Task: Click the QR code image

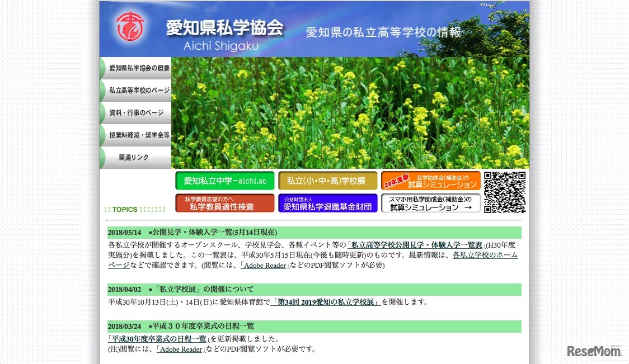Action: click(505, 192)
